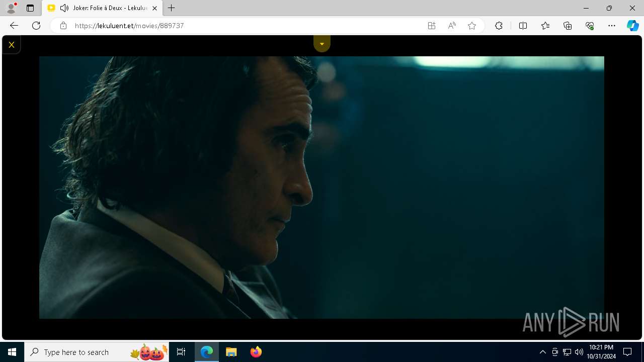Select the Joker: Folie à Deux tab
This screenshot has width=644, height=362.
(x=102, y=8)
